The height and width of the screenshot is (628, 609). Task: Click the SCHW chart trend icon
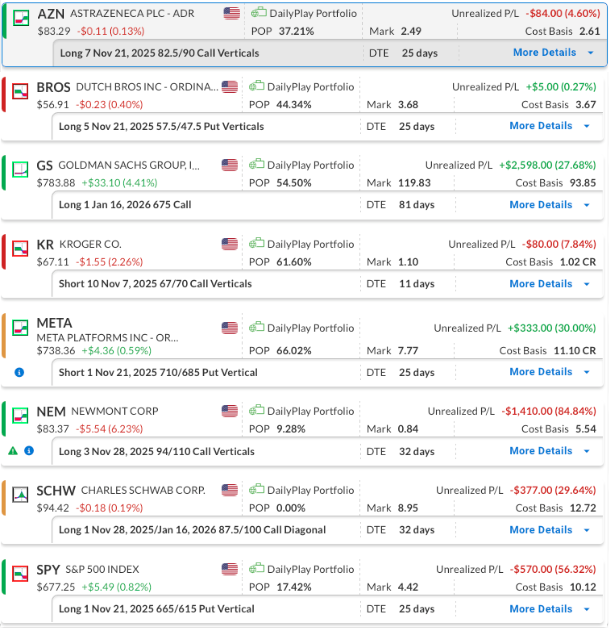tap(20, 495)
